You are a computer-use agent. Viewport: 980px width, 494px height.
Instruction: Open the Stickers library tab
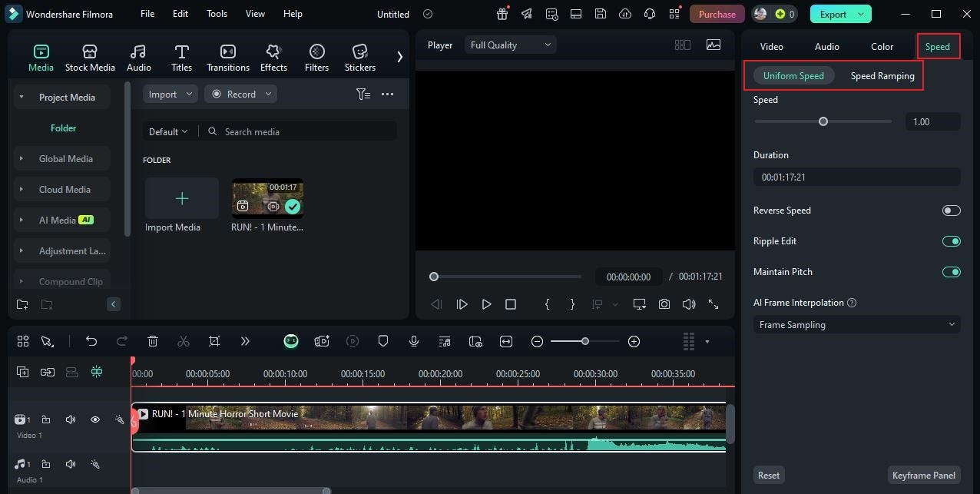coord(359,58)
